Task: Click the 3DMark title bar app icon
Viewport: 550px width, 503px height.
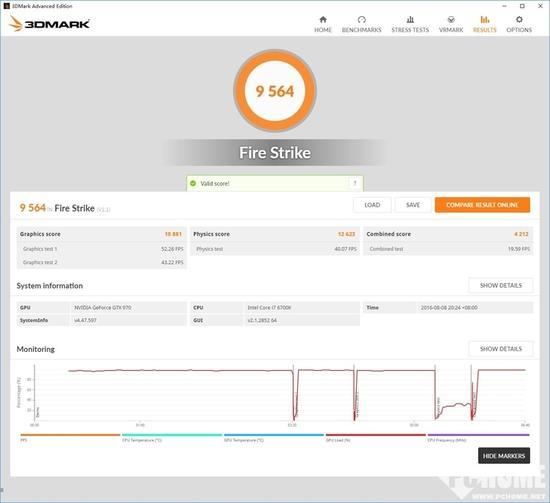Action: 6,6
